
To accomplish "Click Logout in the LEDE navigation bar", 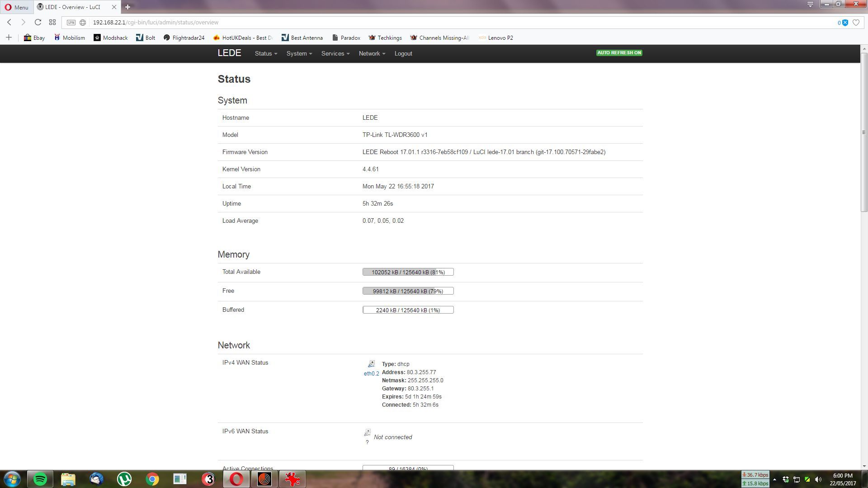I will [x=403, y=53].
